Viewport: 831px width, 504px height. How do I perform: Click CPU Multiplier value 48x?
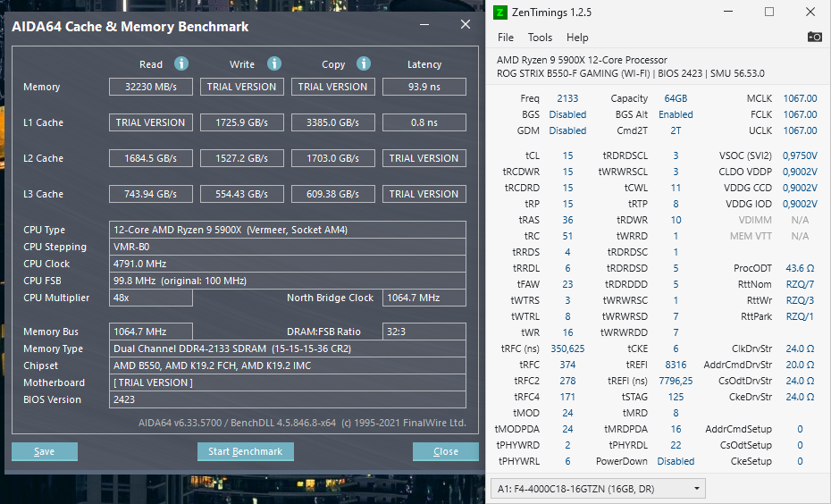(x=151, y=298)
